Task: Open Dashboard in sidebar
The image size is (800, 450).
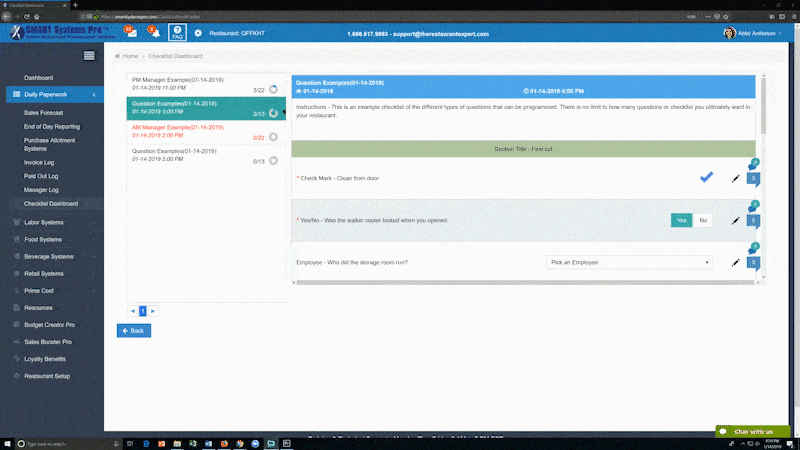Action: pyautogui.click(x=38, y=78)
